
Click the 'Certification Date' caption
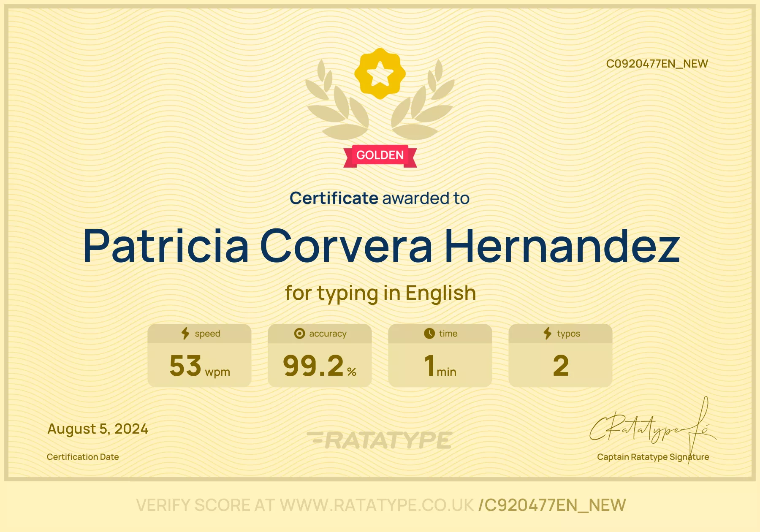coord(83,457)
